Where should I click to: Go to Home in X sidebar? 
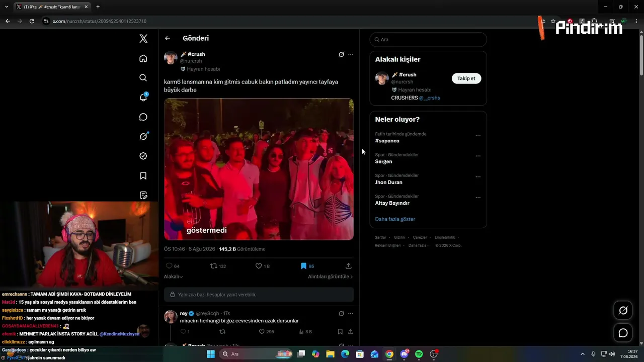pos(143,58)
